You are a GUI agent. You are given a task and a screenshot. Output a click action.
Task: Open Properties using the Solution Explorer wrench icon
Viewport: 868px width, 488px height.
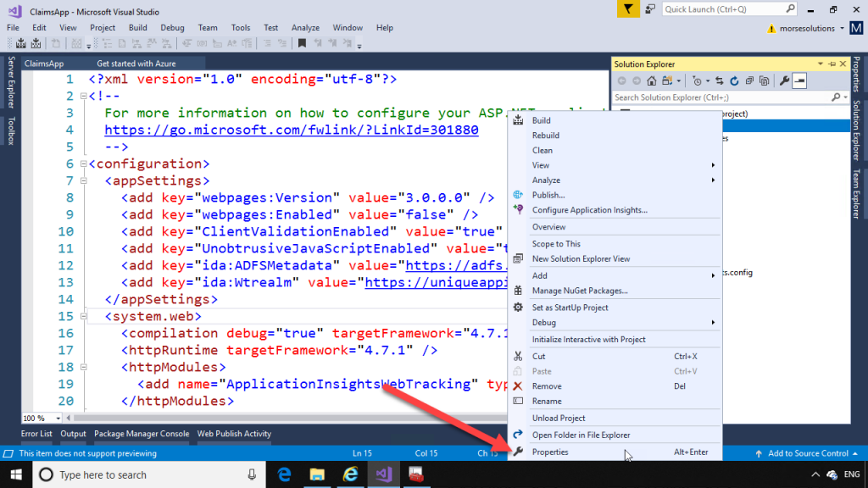784,80
